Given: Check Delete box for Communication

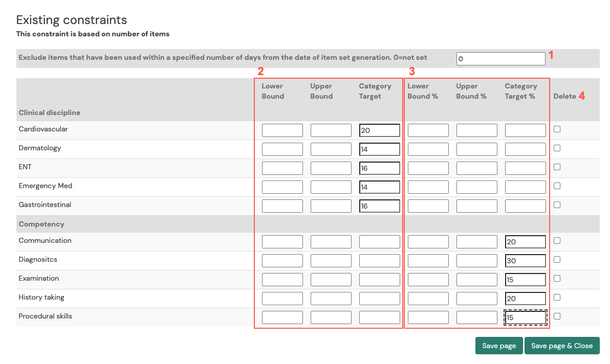Looking at the screenshot, I should coord(557,241).
